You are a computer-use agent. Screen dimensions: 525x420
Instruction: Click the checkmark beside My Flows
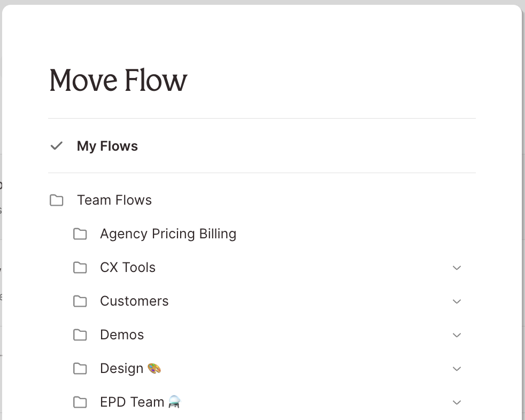56,146
